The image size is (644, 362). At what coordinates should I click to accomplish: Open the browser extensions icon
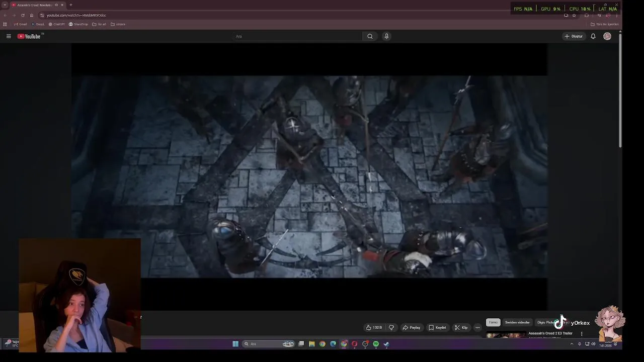(587, 15)
